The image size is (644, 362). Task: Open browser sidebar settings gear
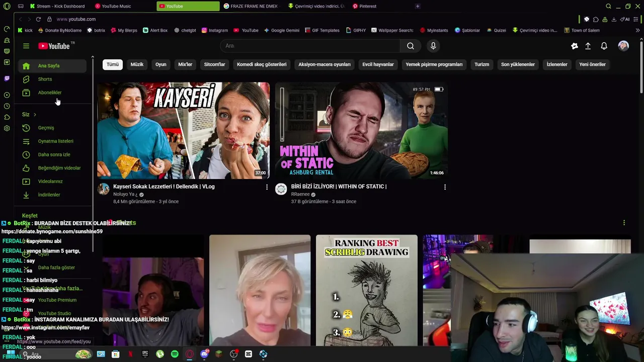[7, 128]
